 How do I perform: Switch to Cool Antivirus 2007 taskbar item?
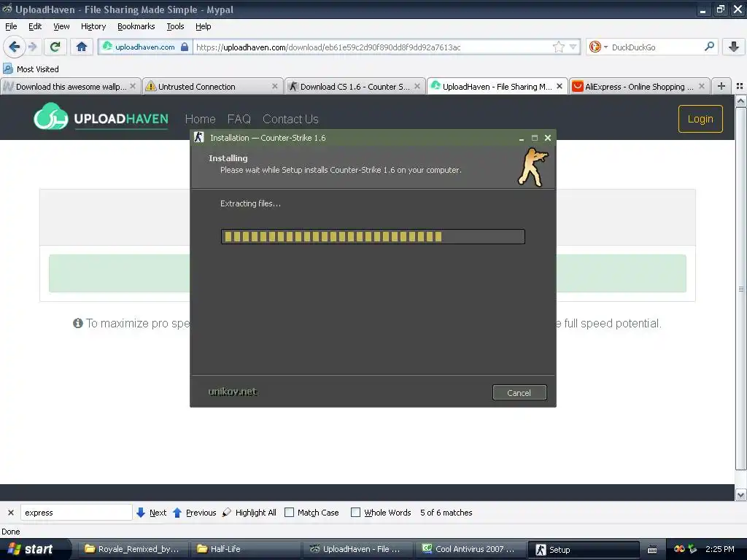471,549
